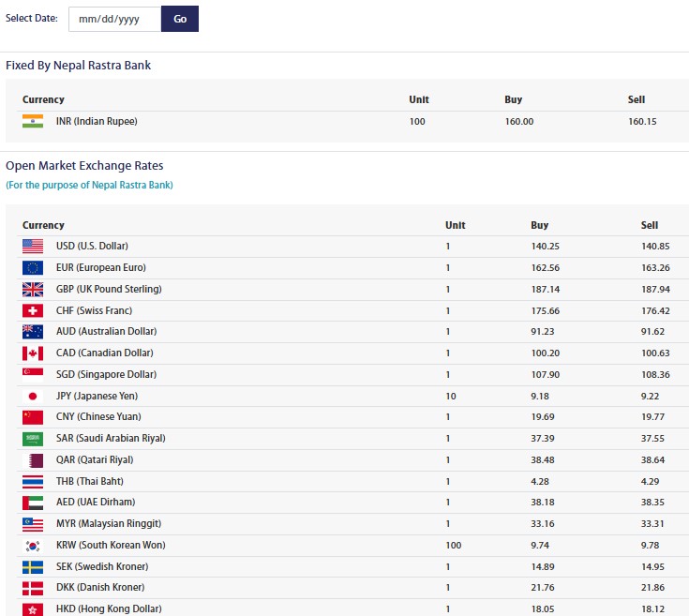Click the Unit header in Fixed table
Image resolution: width=689 pixels, height=616 pixels.
419,99
